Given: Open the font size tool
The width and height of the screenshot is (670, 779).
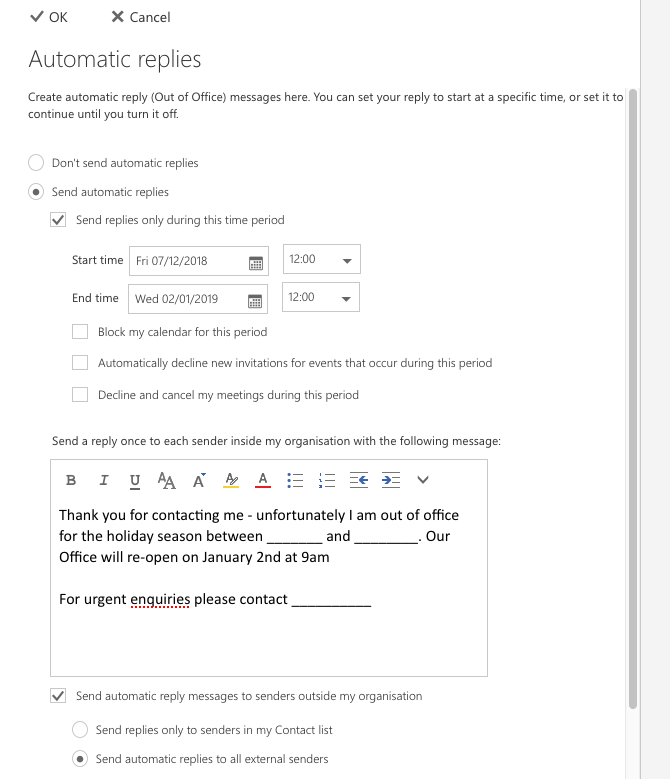Looking at the screenshot, I should click(x=166, y=481).
